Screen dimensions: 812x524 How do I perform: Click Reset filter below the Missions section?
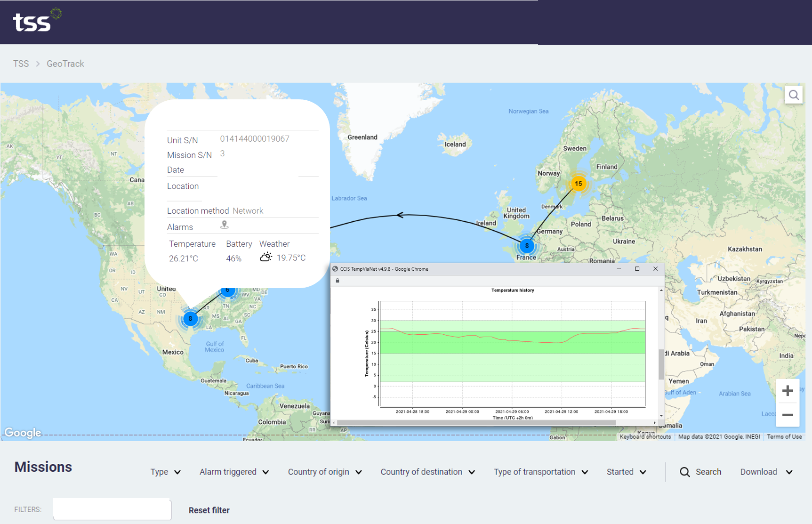[209, 510]
